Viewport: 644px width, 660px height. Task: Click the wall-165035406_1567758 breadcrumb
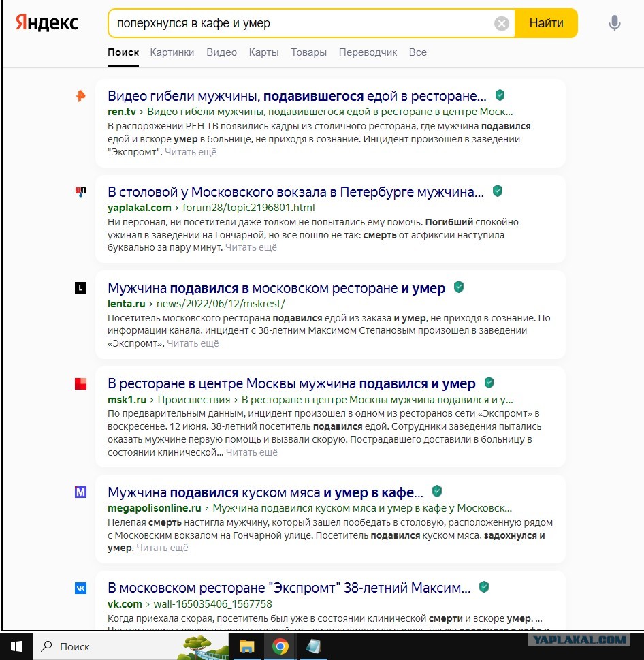tap(213, 604)
